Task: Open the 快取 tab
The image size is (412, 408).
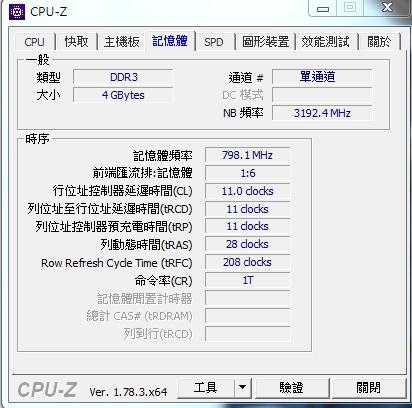Action: coord(76,42)
